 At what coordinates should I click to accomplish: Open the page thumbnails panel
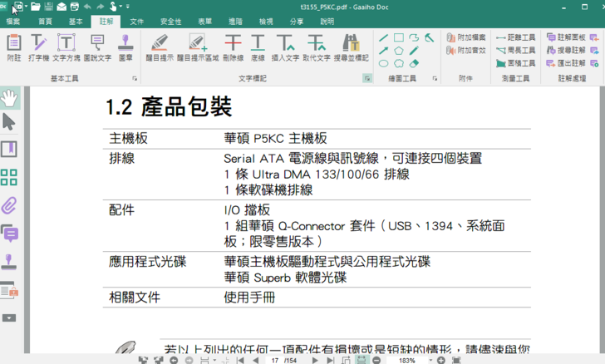[9, 177]
